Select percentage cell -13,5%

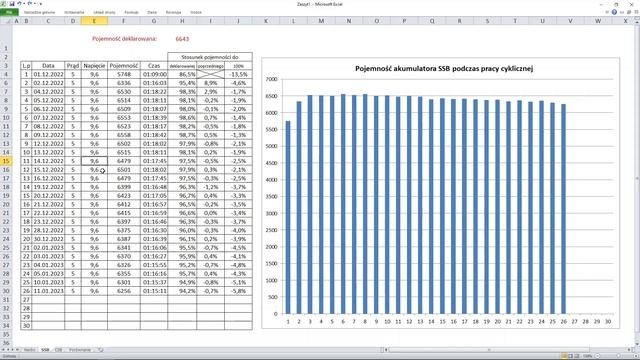click(x=238, y=74)
